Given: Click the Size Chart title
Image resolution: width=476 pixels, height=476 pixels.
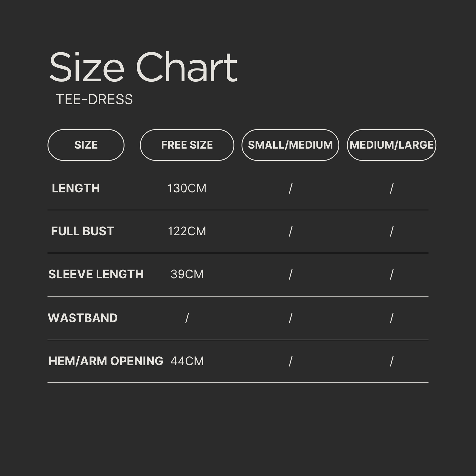Looking at the screenshot, I should 143,67.
